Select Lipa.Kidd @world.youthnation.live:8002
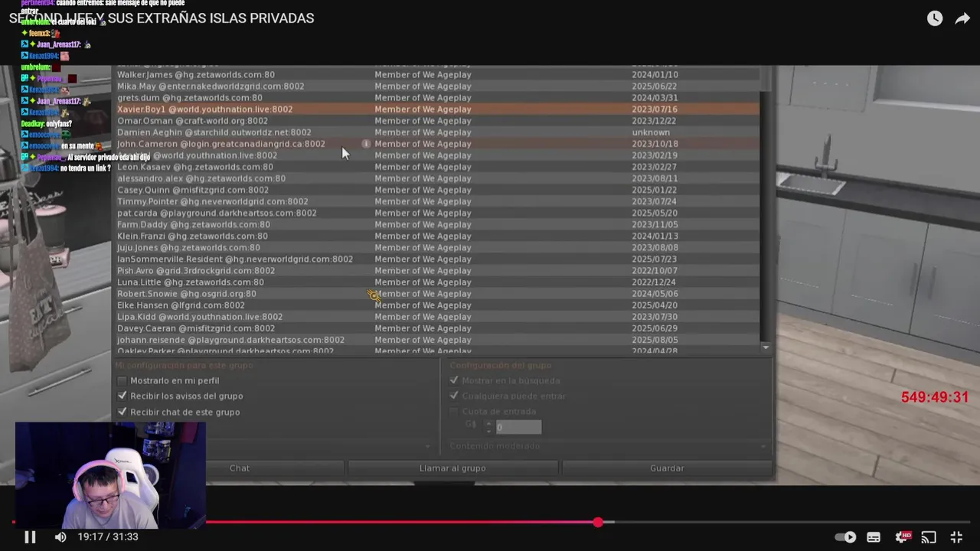 tap(437, 317)
